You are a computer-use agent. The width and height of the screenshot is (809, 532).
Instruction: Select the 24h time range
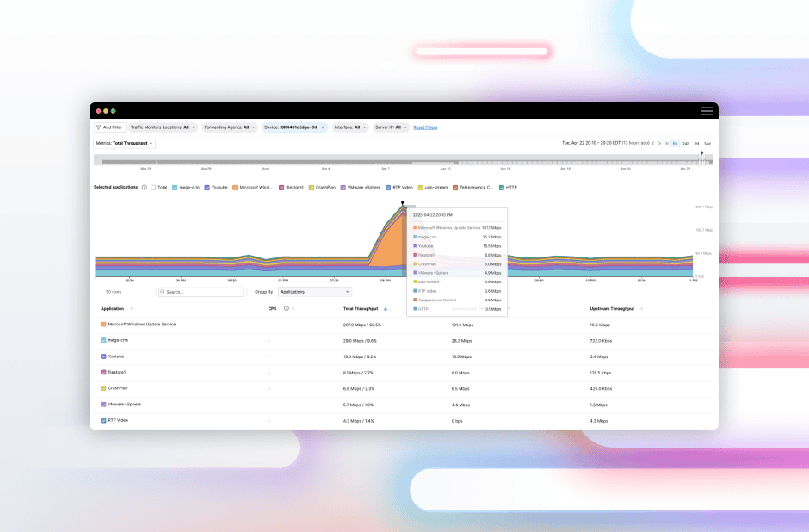click(x=686, y=143)
